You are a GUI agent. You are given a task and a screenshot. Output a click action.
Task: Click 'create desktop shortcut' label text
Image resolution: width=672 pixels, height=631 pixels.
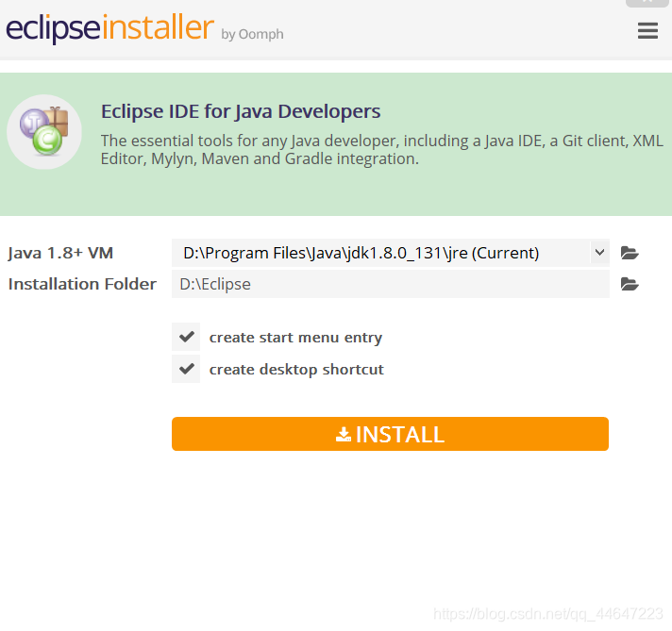(296, 369)
